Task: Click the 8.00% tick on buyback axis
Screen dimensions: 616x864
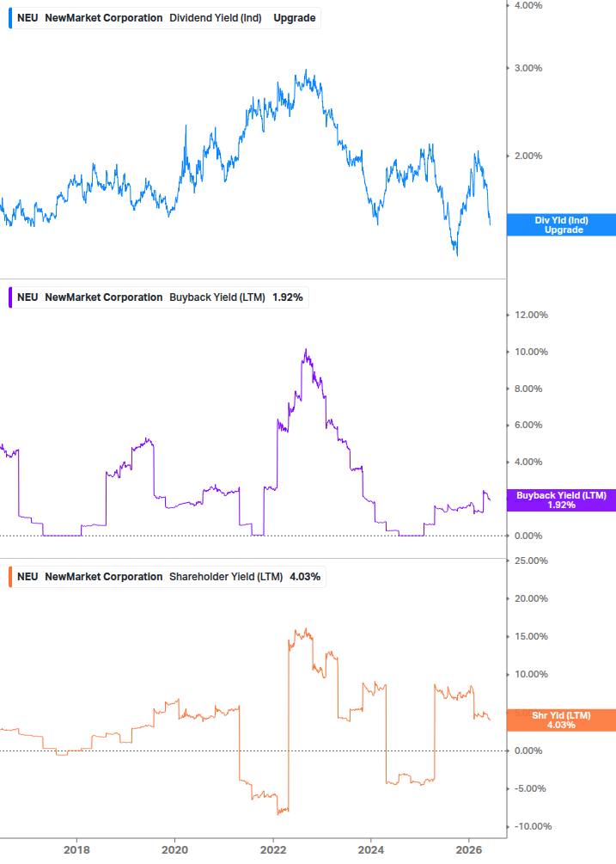Action: [528, 389]
